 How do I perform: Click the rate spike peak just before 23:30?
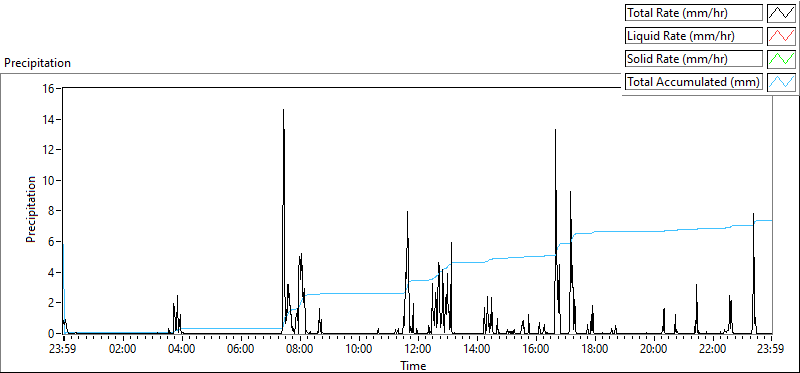pyautogui.click(x=753, y=214)
